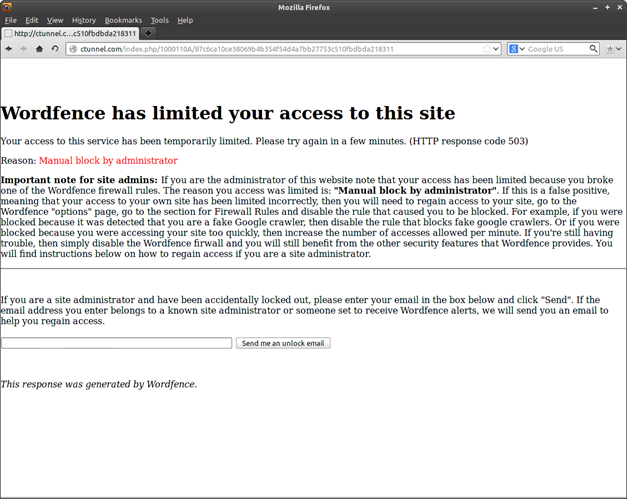Go back with the back arrow button

click(x=9, y=49)
